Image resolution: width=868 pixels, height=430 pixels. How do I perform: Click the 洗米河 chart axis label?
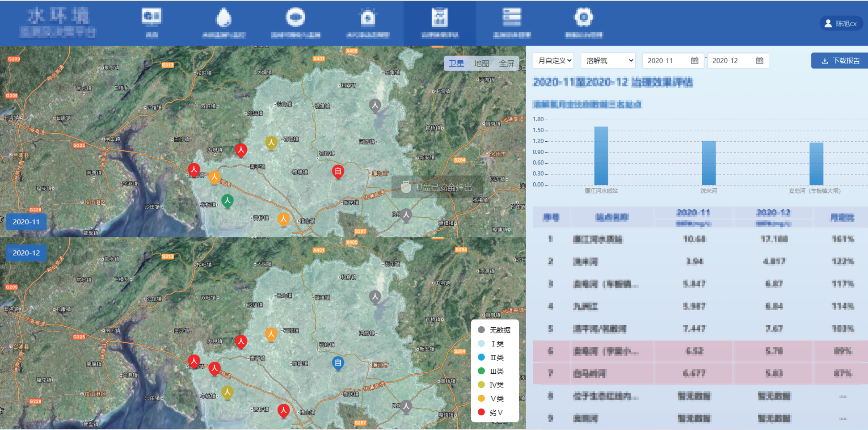click(709, 191)
